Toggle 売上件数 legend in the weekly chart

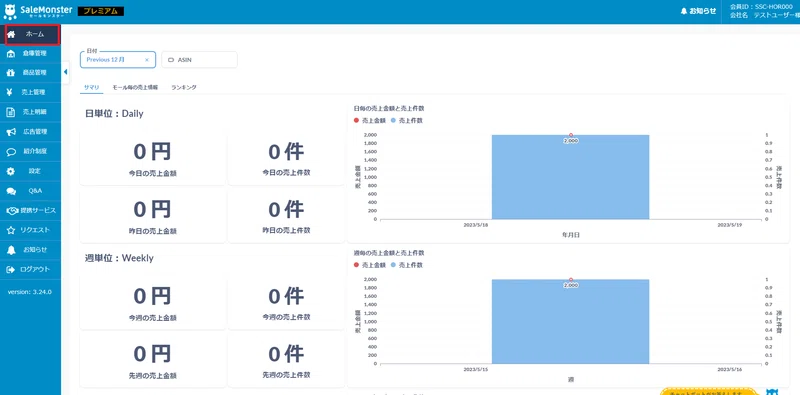click(x=407, y=265)
